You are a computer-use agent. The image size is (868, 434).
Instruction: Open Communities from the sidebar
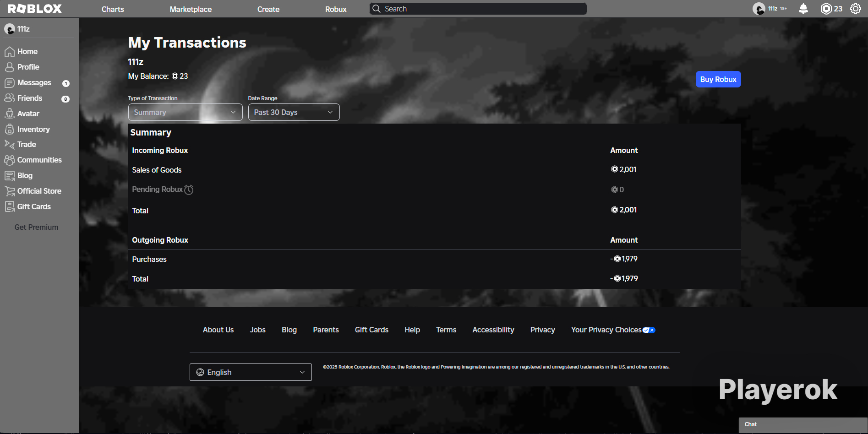[39, 160]
